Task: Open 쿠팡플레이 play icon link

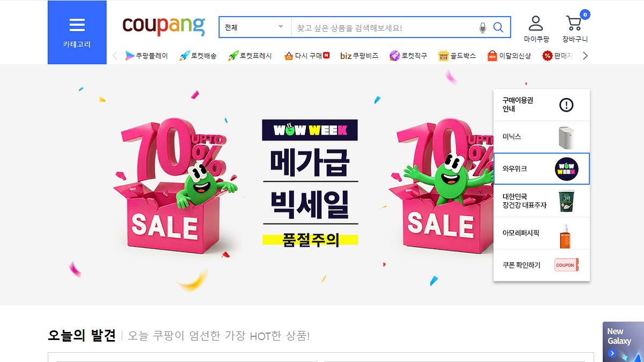Action: point(147,56)
